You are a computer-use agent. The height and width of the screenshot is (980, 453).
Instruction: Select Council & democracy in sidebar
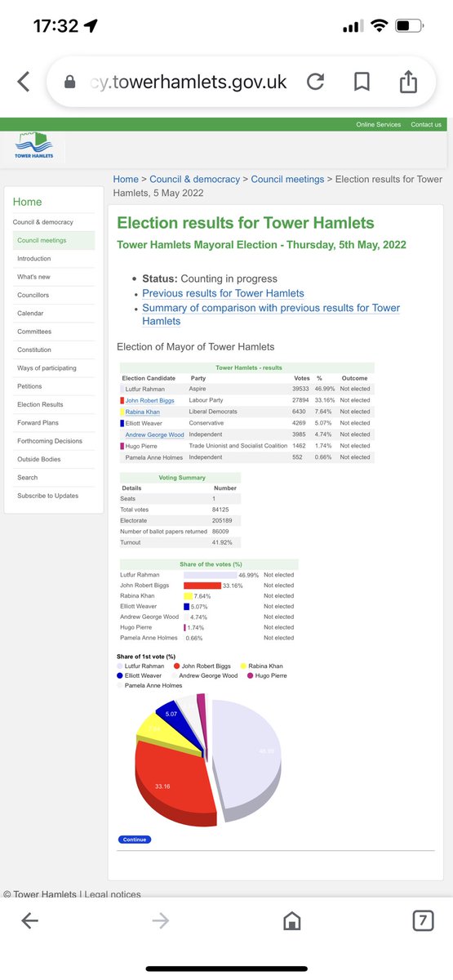point(42,222)
